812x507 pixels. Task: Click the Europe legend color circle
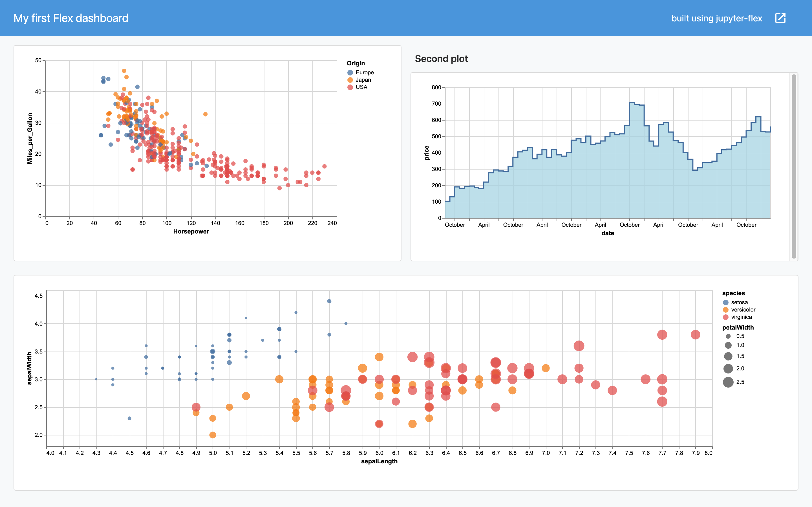350,72
